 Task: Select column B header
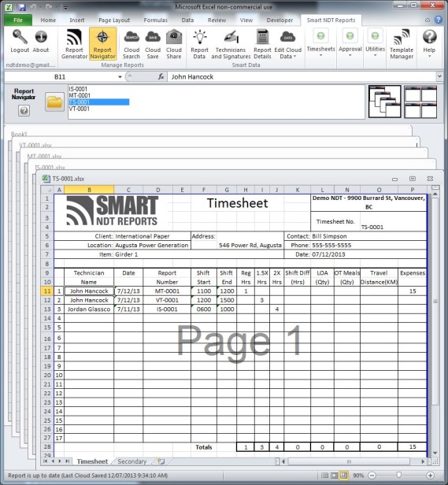click(x=89, y=190)
